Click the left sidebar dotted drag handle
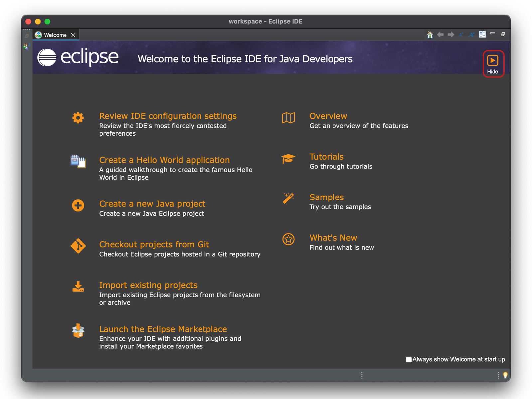The height and width of the screenshot is (399, 532). coord(27,30)
